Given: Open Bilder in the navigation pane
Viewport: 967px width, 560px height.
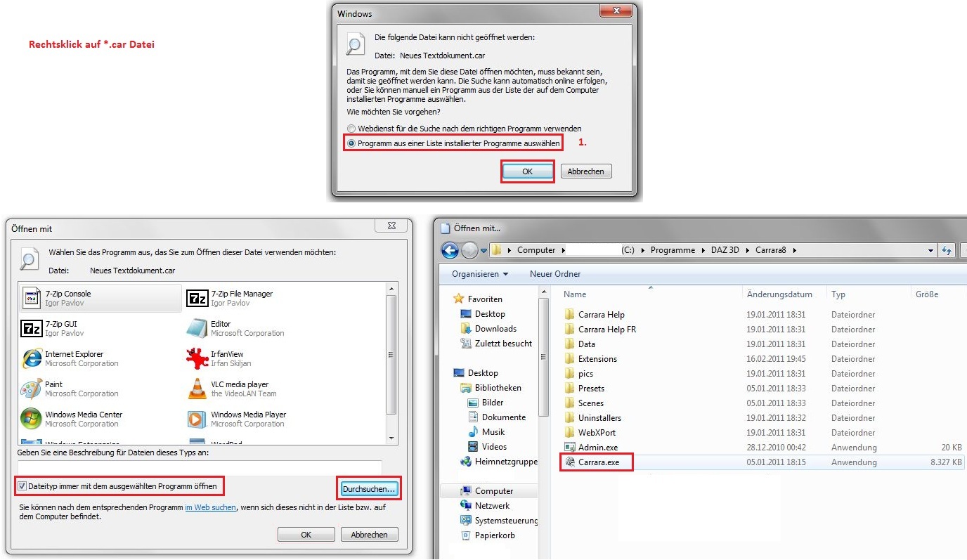Looking at the screenshot, I should tap(493, 403).
